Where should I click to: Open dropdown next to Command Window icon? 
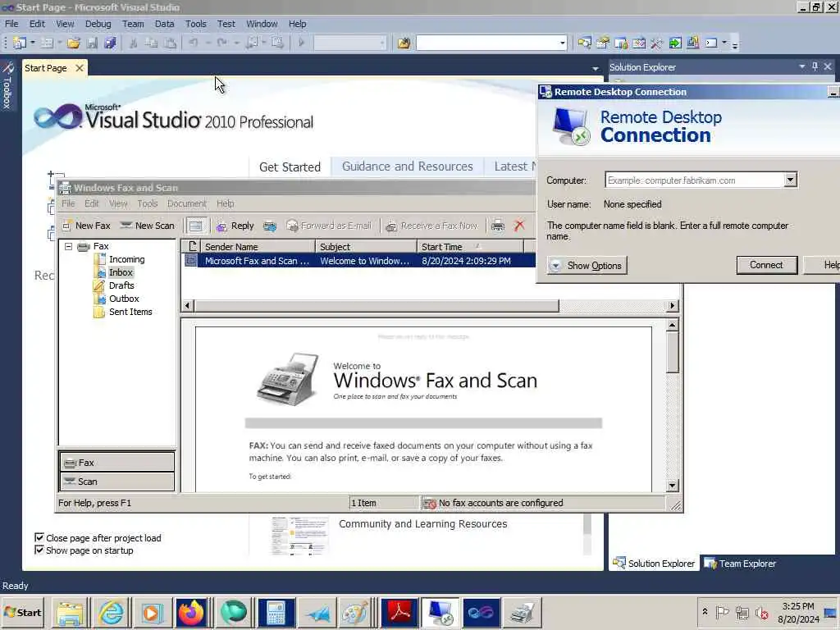point(724,43)
